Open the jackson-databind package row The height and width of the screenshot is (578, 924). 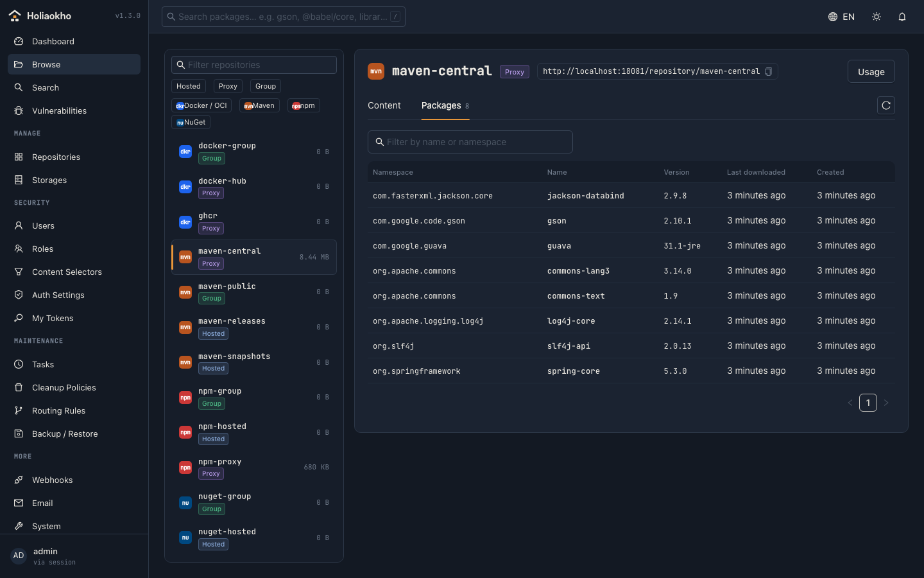tap(631, 195)
